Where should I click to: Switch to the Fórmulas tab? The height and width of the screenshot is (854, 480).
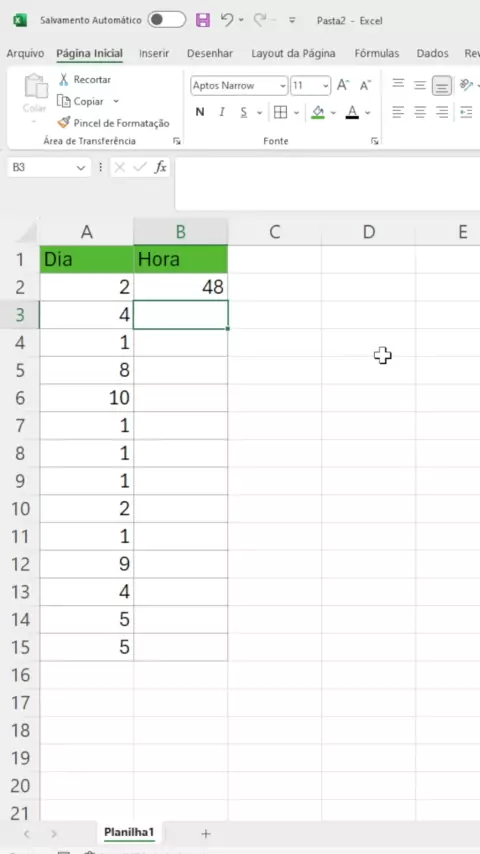pos(376,53)
